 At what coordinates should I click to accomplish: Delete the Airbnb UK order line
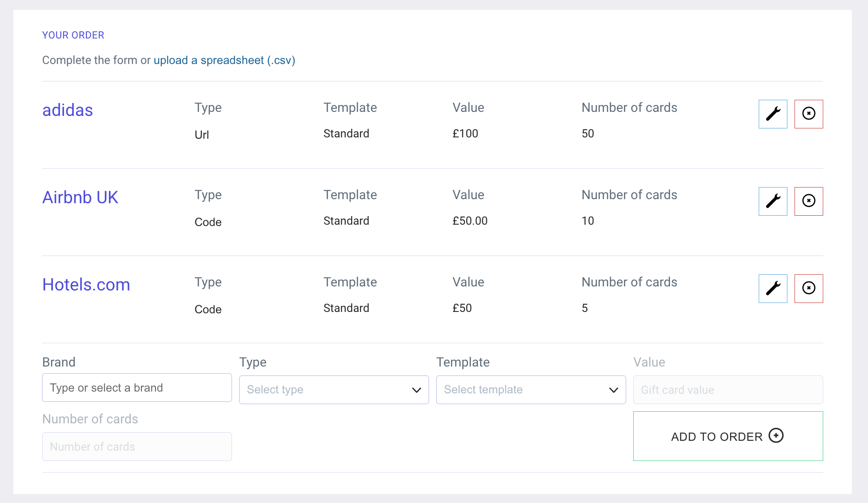coord(808,201)
